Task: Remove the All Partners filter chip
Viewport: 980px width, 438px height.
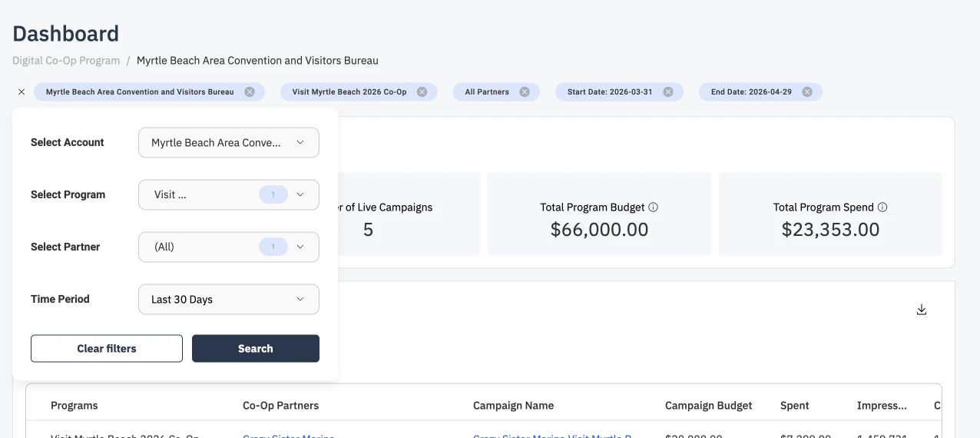Action: coord(524,92)
